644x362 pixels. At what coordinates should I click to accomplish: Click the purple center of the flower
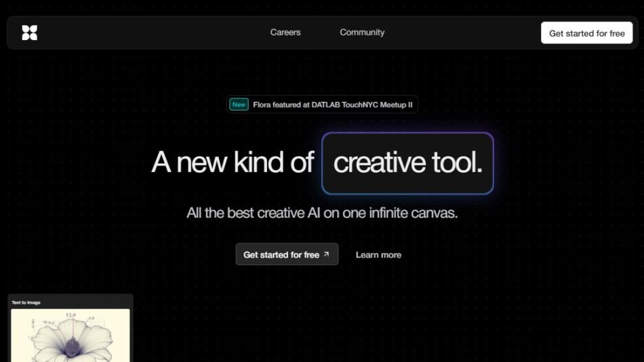pos(73,347)
